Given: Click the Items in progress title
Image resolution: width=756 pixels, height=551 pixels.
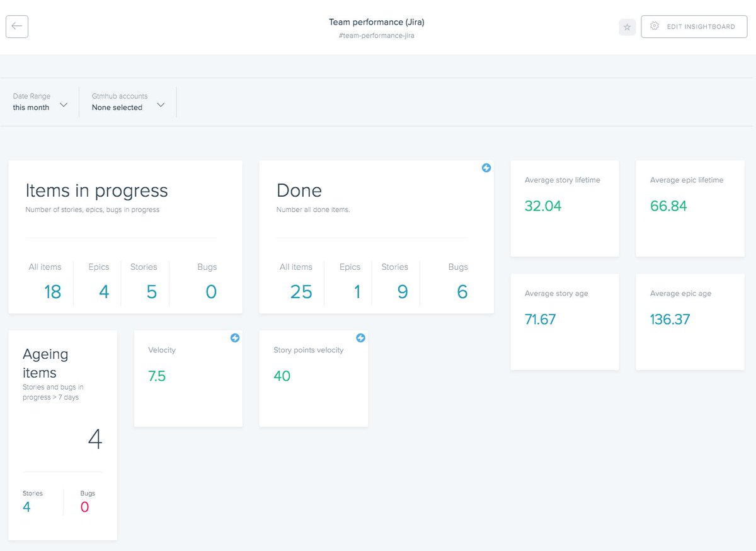Looking at the screenshot, I should coord(96,190).
